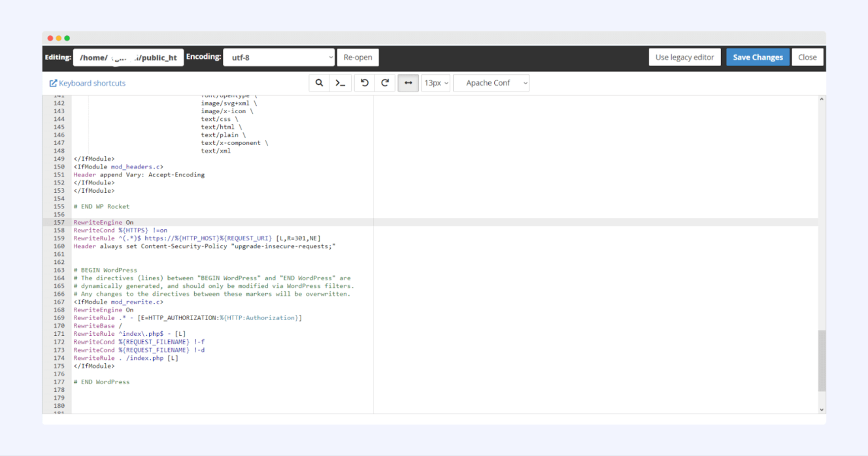Click the Save Changes button
Viewport: 868px width, 456px height.
(758, 57)
